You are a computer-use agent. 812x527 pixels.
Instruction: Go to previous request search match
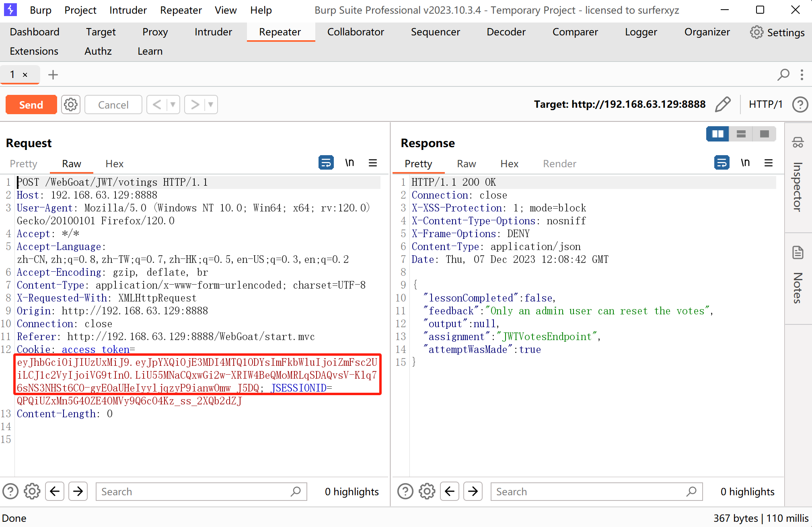point(55,491)
